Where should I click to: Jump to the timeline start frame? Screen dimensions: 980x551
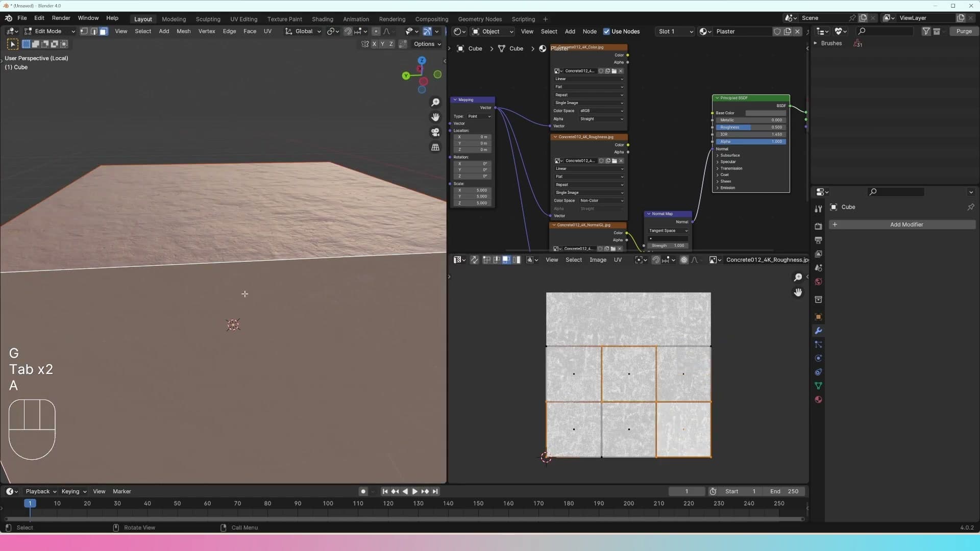[x=385, y=492]
